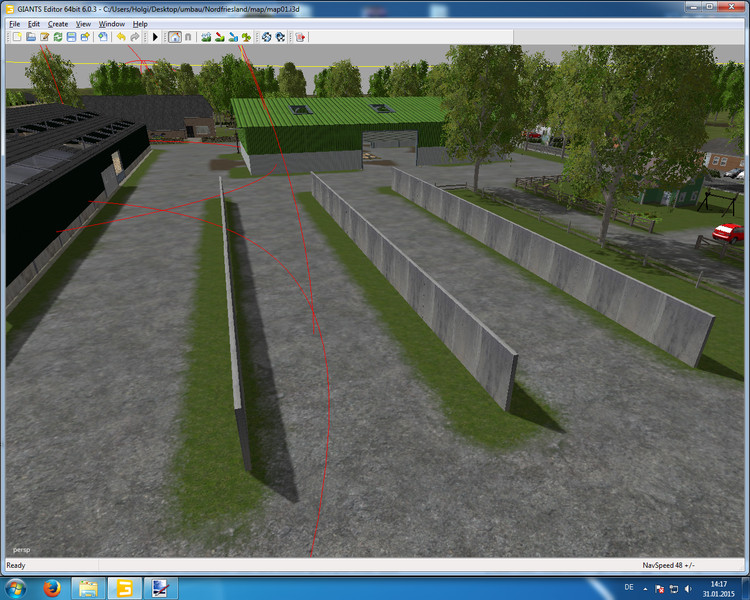
Task: Toggle the highlighted house-shaped toolbar button
Action: click(x=174, y=37)
